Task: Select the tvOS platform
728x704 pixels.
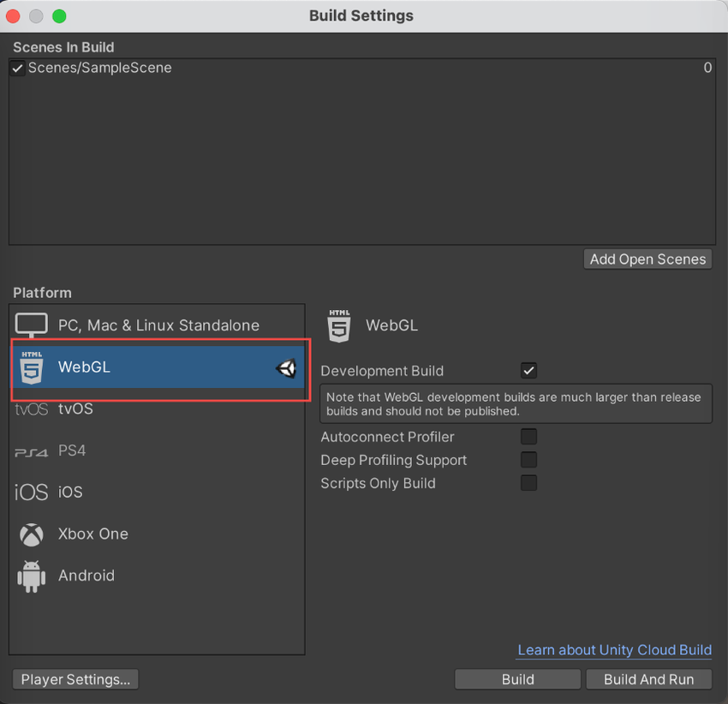Action: (x=157, y=409)
